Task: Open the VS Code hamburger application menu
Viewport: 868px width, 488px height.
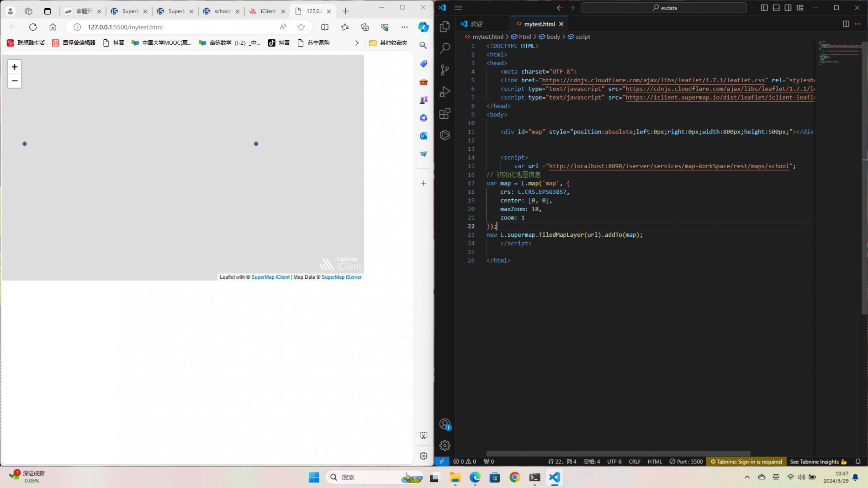Action: (458, 8)
